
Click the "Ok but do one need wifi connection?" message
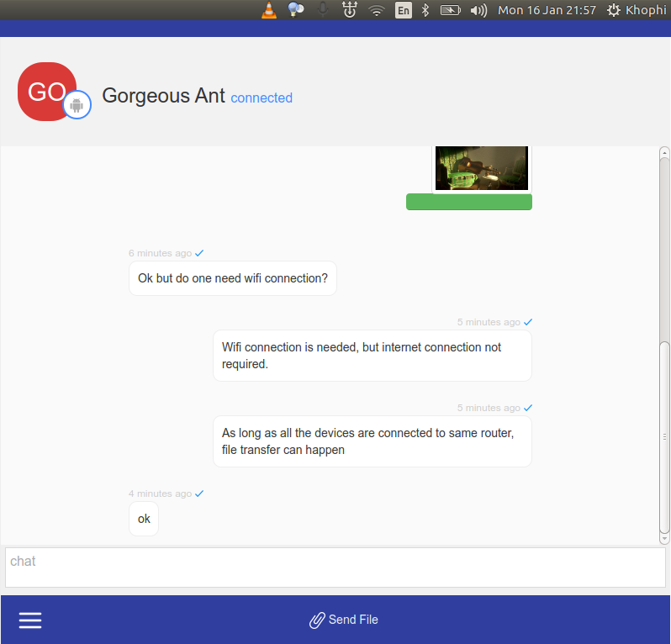233,278
